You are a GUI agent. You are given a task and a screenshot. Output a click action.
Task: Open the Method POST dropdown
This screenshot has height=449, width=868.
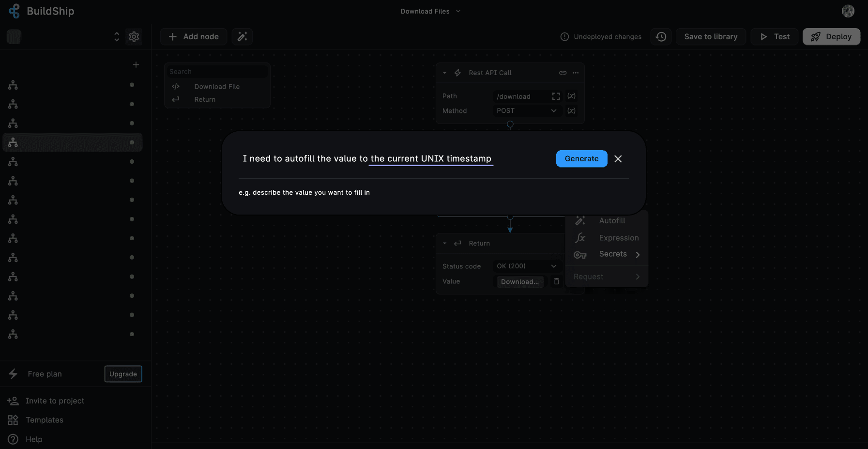click(x=527, y=110)
